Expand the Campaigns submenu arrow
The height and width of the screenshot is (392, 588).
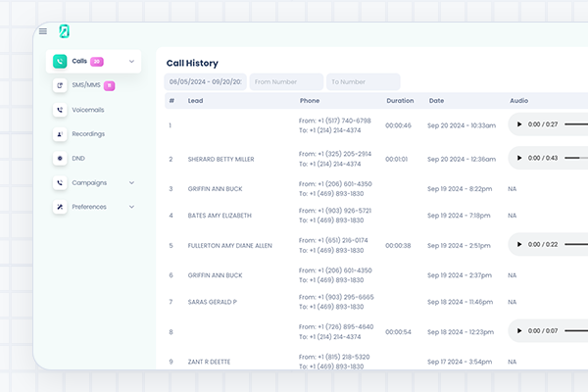click(131, 182)
